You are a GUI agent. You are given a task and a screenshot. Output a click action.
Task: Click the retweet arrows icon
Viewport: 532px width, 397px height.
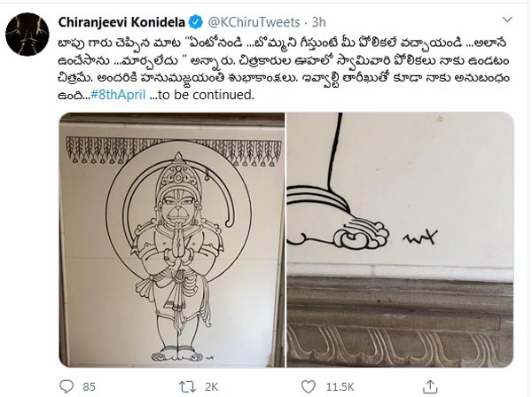point(187,387)
